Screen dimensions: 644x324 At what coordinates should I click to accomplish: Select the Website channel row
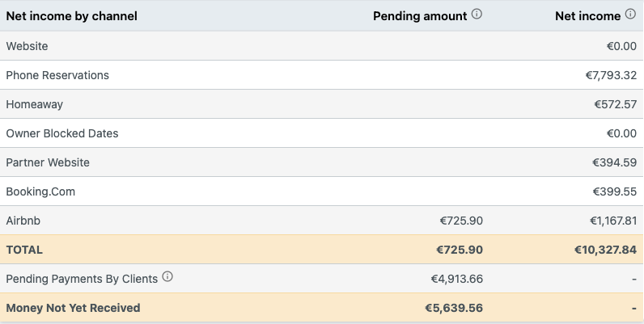(322, 46)
